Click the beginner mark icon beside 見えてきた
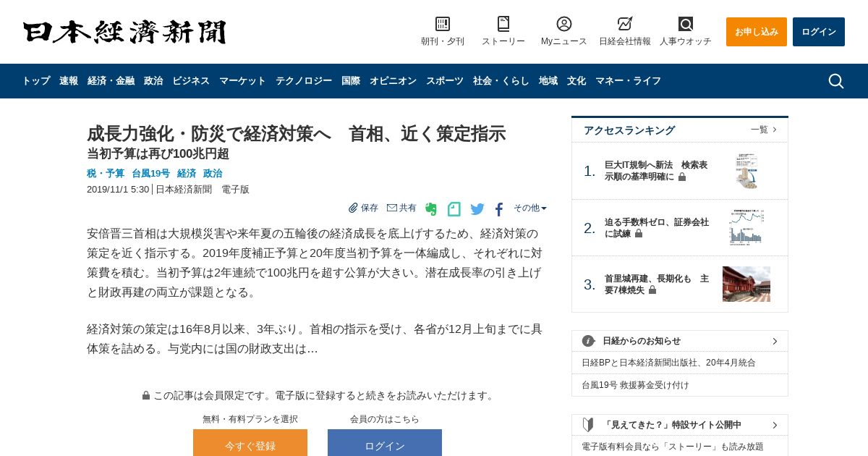The height and width of the screenshot is (456, 868). (588, 425)
